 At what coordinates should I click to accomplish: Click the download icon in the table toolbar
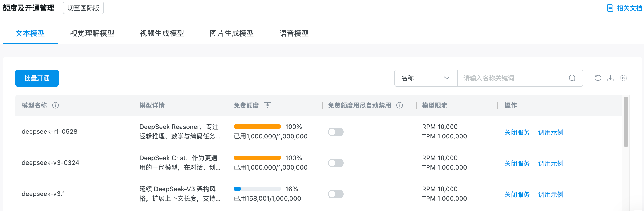point(611,78)
